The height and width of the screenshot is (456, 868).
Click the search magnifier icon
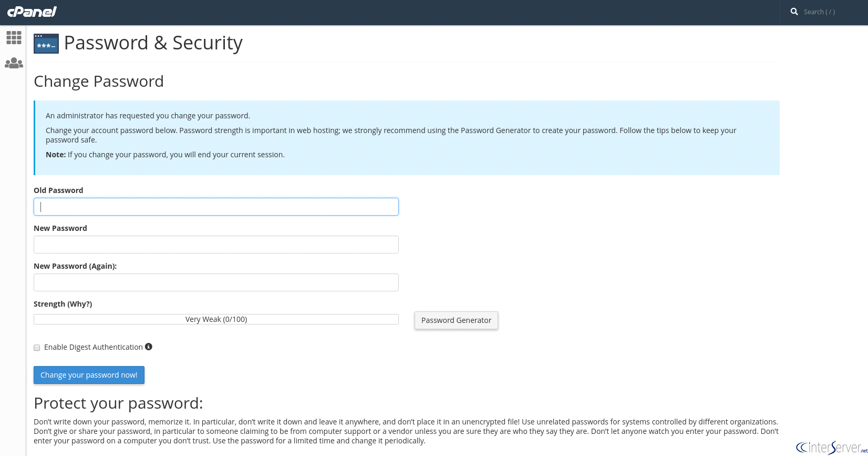pyautogui.click(x=794, y=12)
